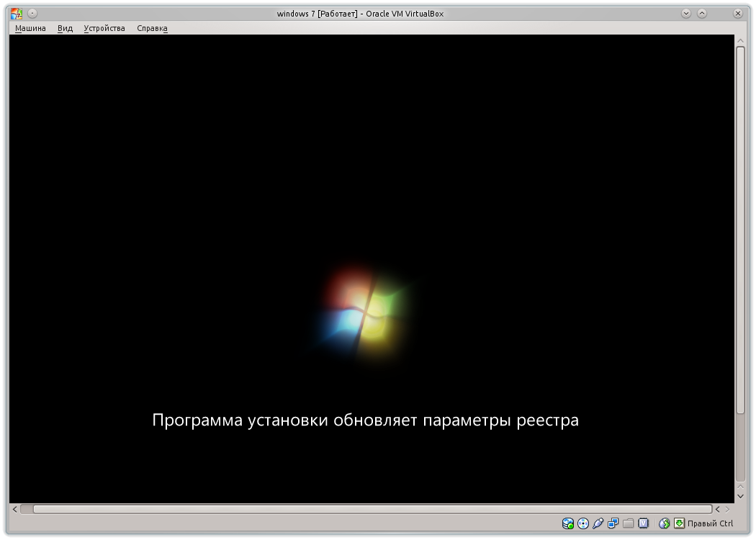
Task: Click the shared folders icon in status bar
Action: tap(628, 523)
